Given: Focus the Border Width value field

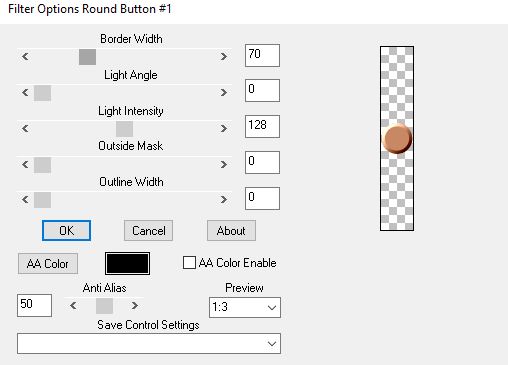Looking at the screenshot, I should [262, 55].
